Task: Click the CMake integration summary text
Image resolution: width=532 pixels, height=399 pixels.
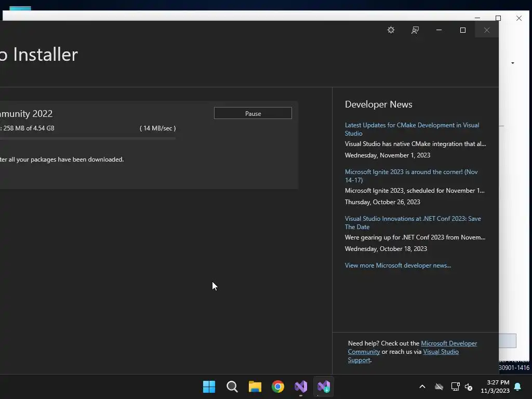Action: click(x=415, y=144)
